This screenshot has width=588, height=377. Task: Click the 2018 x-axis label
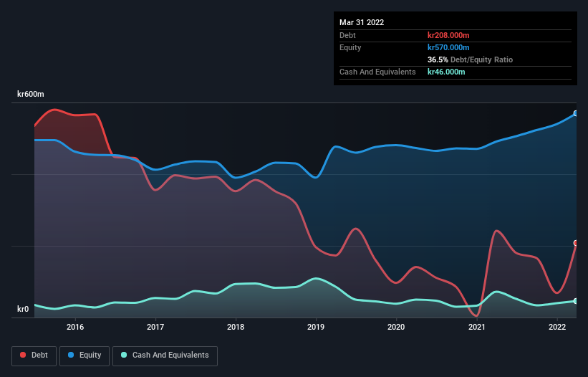pos(236,327)
